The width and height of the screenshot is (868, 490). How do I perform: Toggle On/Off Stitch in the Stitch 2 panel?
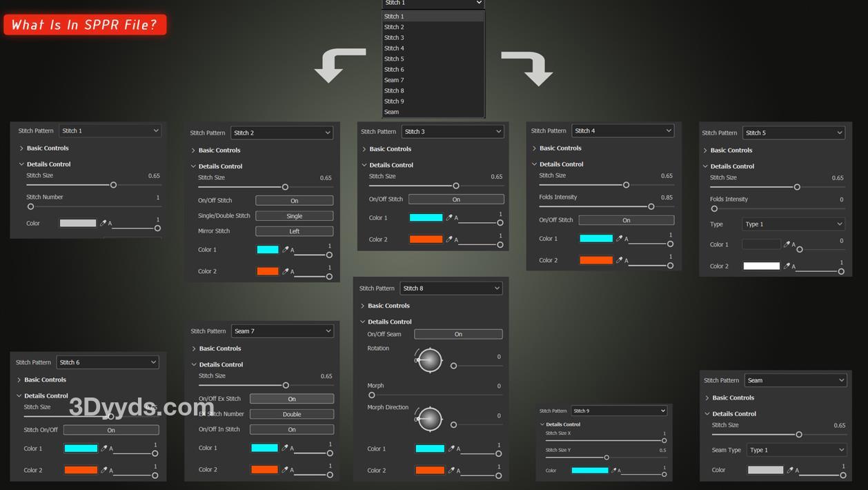(294, 201)
